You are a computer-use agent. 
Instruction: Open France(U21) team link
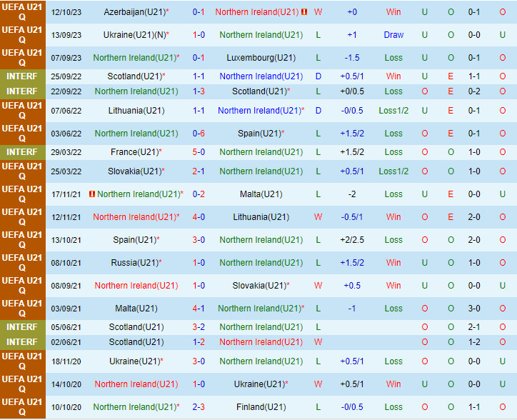(x=134, y=152)
